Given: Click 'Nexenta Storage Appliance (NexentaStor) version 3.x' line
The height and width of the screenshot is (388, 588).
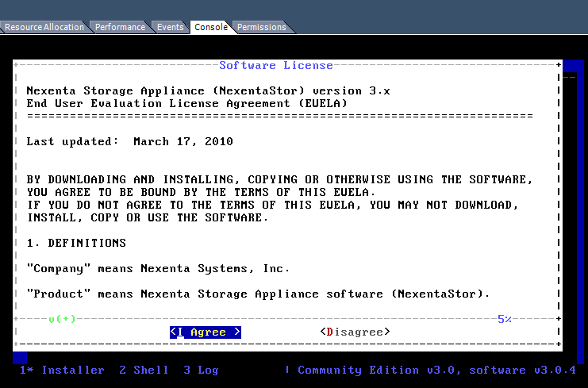Looking at the screenshot, I should [208, 91].
